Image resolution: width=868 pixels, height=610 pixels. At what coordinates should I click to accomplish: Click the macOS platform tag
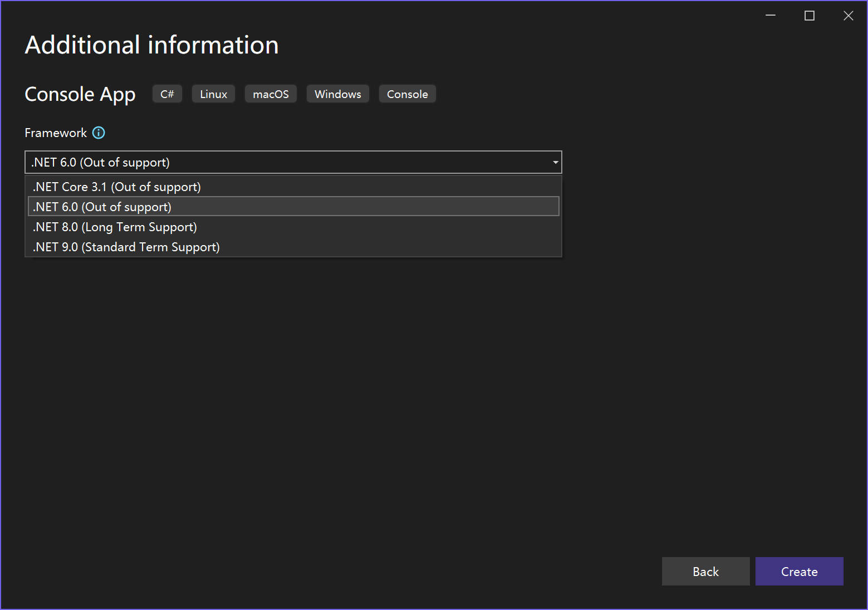coord(271,94)
